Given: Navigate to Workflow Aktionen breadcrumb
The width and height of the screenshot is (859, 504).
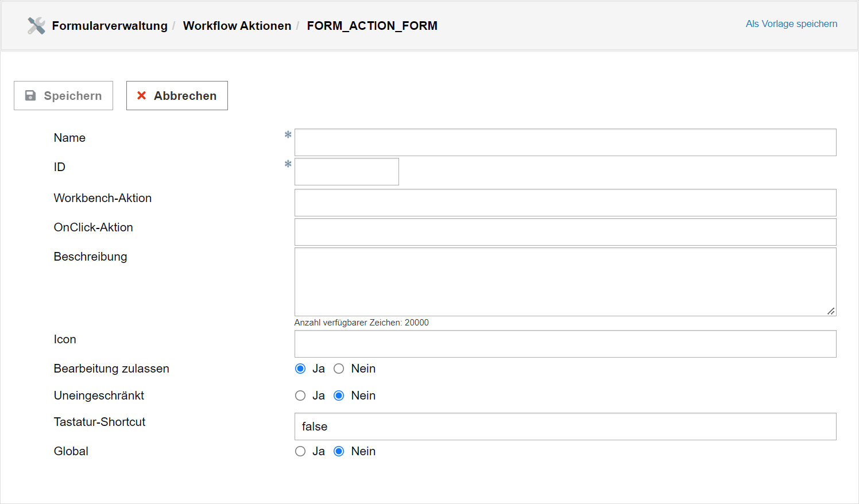Looking at the screenshot, I should [237, 26].
